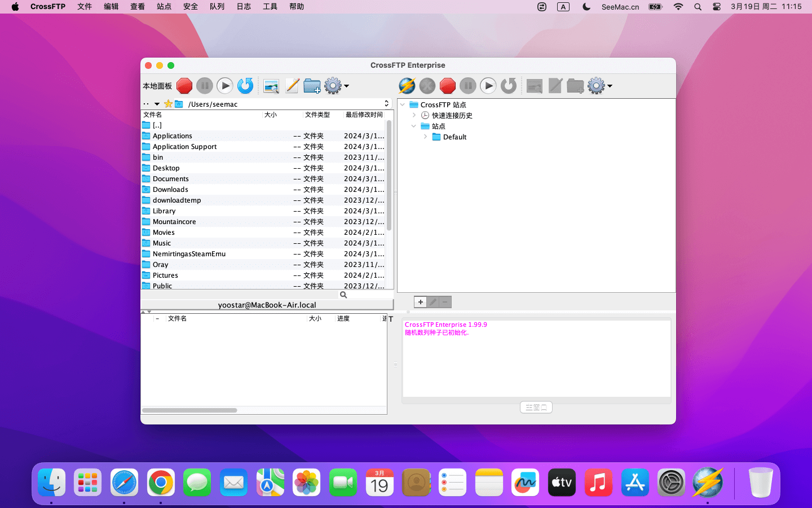812x508 pixels.
Task: Open the 安全 menu
Action: coord(191,7)
